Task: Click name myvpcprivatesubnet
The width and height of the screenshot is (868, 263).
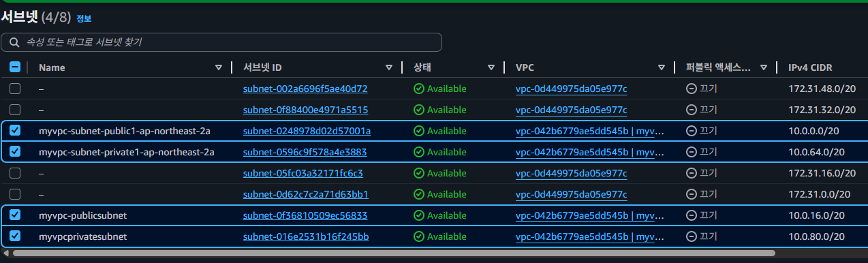Action: click(x=83, y=236)
